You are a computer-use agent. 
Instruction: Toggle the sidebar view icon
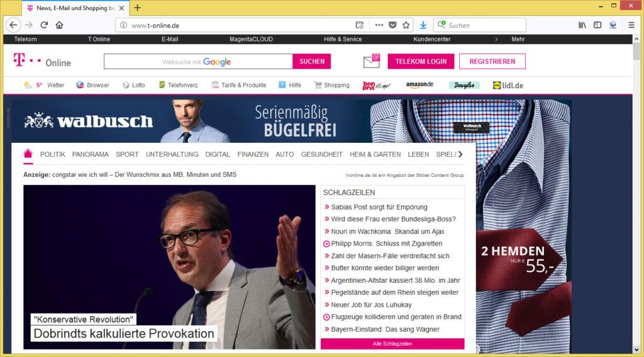pos(597,25)
